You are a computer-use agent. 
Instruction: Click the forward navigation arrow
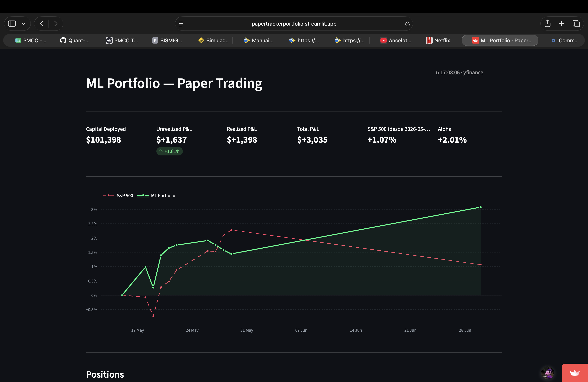click(x=56, y=24)
